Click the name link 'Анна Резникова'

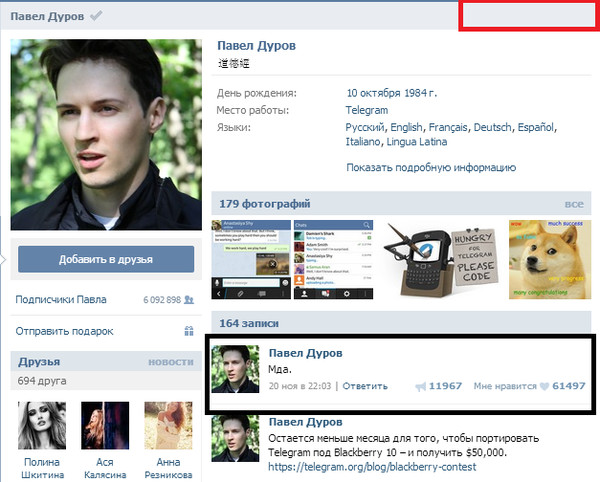coord(168,468)
